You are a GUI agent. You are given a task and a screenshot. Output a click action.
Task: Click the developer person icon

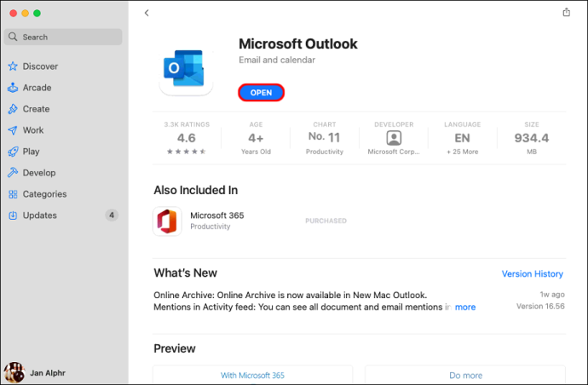[394, 138]
